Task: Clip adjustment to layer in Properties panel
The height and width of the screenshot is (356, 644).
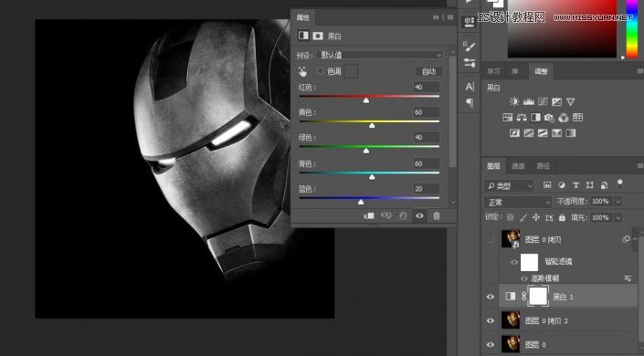Action: point(369,215)
